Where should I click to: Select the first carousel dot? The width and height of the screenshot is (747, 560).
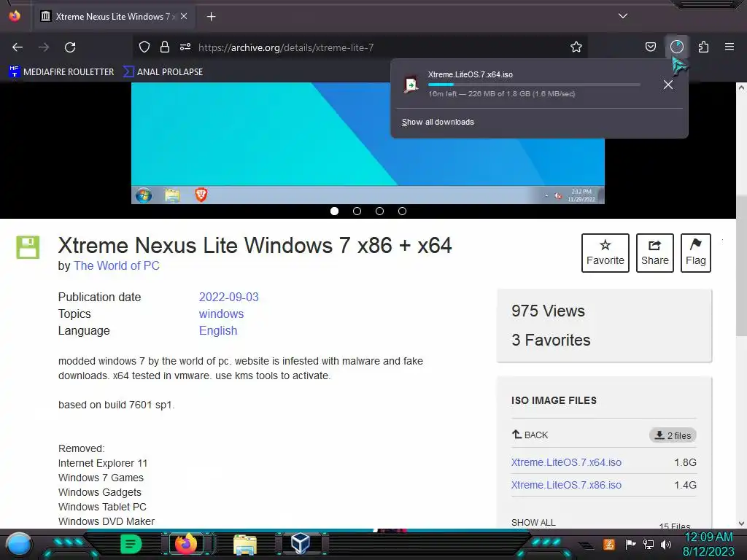(x=334, y=211)
